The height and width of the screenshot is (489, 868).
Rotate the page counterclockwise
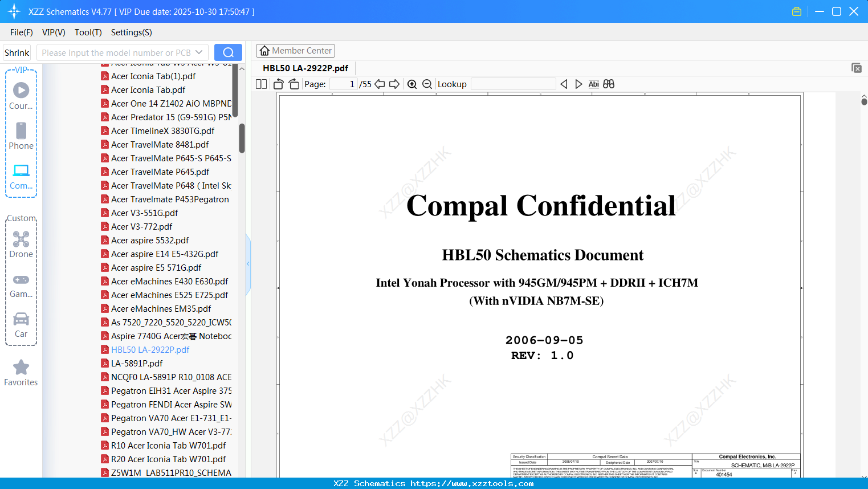point(279,84)
